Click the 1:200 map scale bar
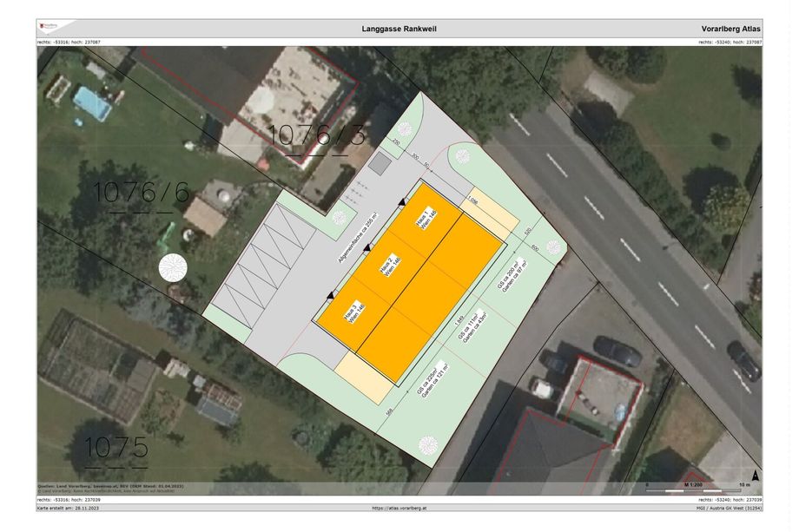This screenshot has height=532, width=799. [x=692, y=483]
